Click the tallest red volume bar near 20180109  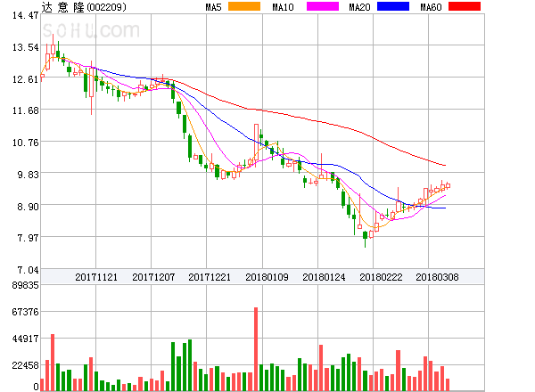tap(256, 349)
